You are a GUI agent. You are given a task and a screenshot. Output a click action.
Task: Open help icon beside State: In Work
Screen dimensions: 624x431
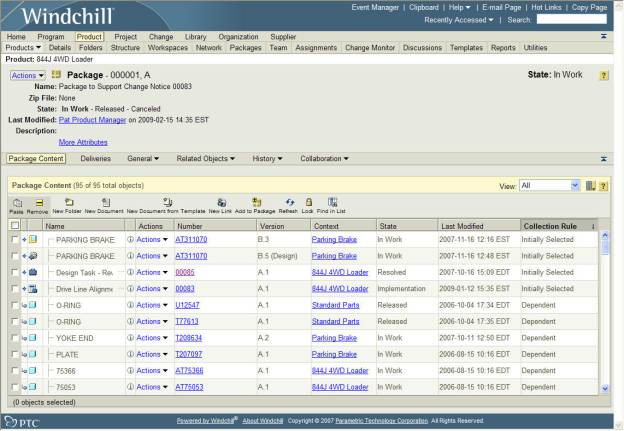pyautogui.click(x=604, y=75)
